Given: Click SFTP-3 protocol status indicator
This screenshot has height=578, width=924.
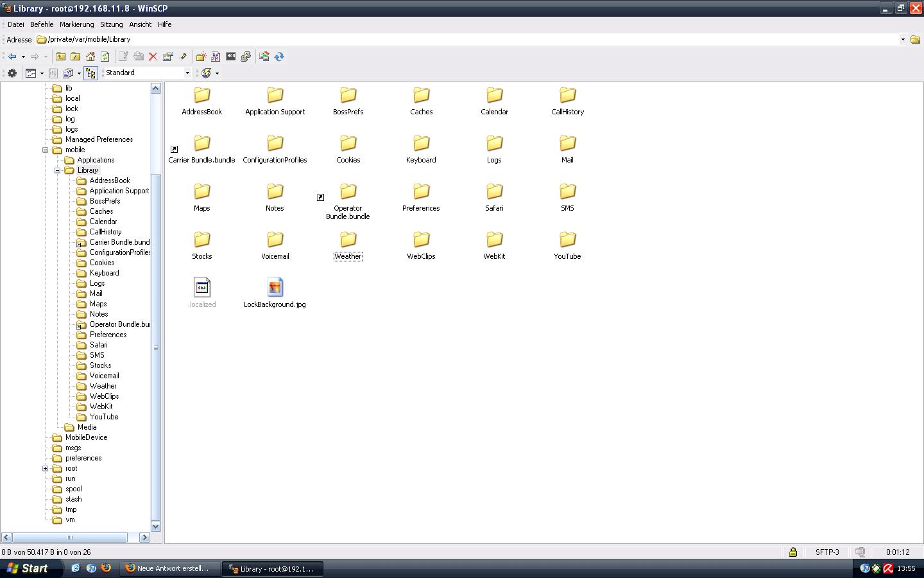Looking at the screenshot, I should [x=827, y=552].
